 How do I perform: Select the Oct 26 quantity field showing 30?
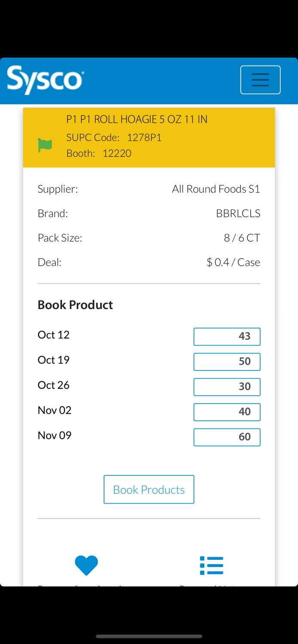tap(227, 387)
